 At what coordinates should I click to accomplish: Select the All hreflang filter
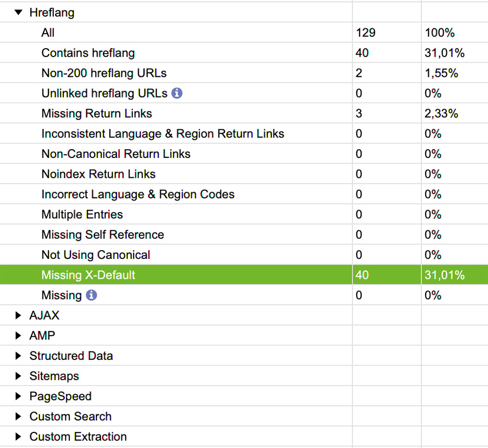point(48,33)
